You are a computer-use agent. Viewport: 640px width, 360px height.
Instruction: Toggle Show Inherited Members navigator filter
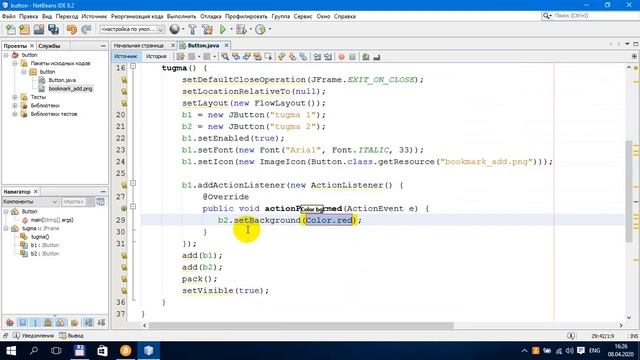tap(10, 322)
